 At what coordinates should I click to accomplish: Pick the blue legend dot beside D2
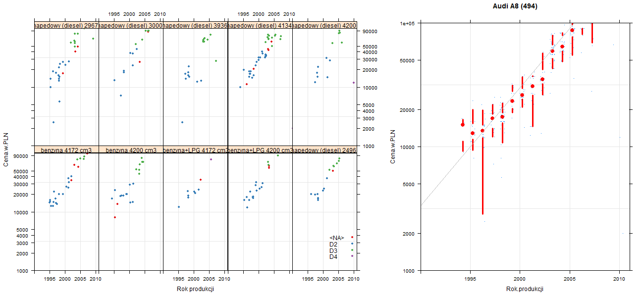tap(352, 244)
